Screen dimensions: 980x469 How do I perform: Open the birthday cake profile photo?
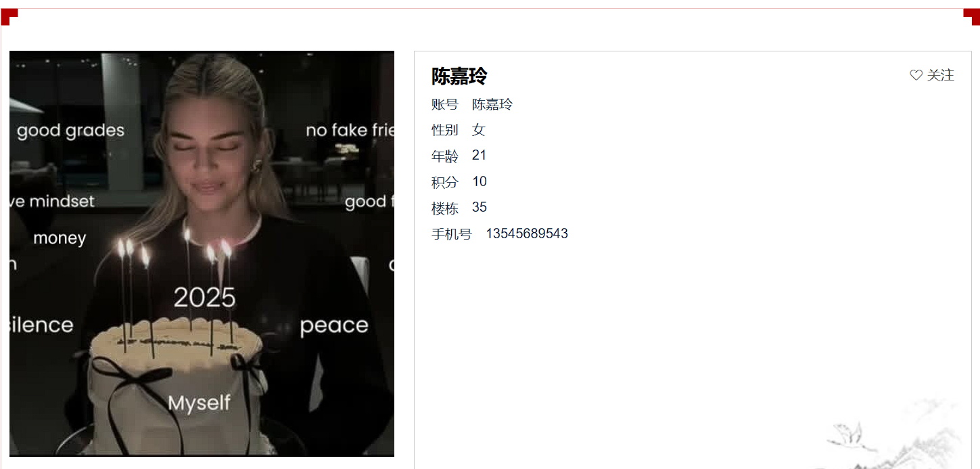[x=202, y=253]
